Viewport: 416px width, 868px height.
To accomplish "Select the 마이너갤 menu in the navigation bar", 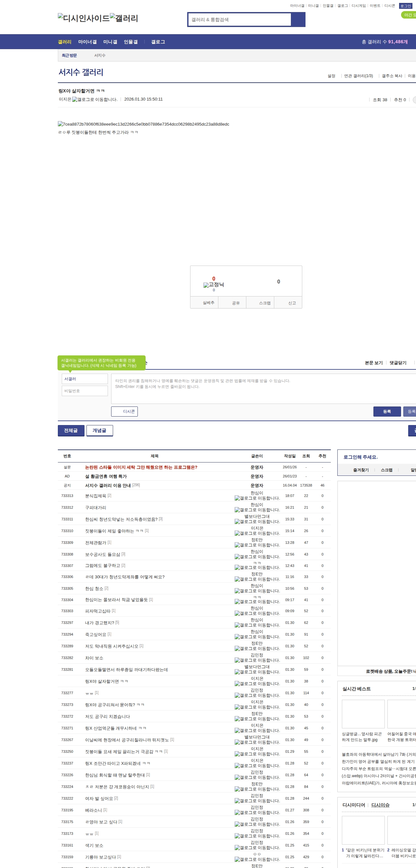I will click(87, 42).
